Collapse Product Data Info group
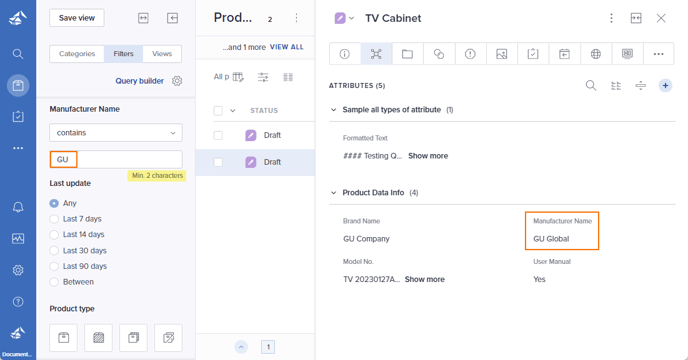 point(333,193)
